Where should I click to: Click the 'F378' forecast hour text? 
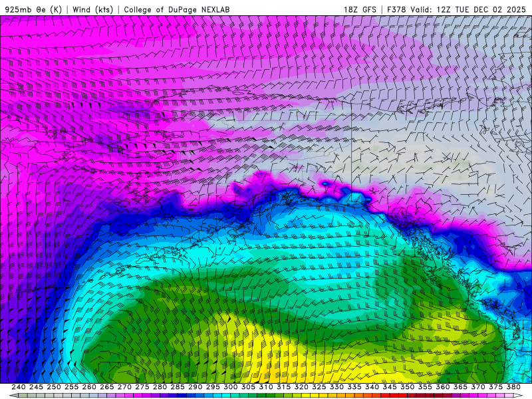click(396, 9)
